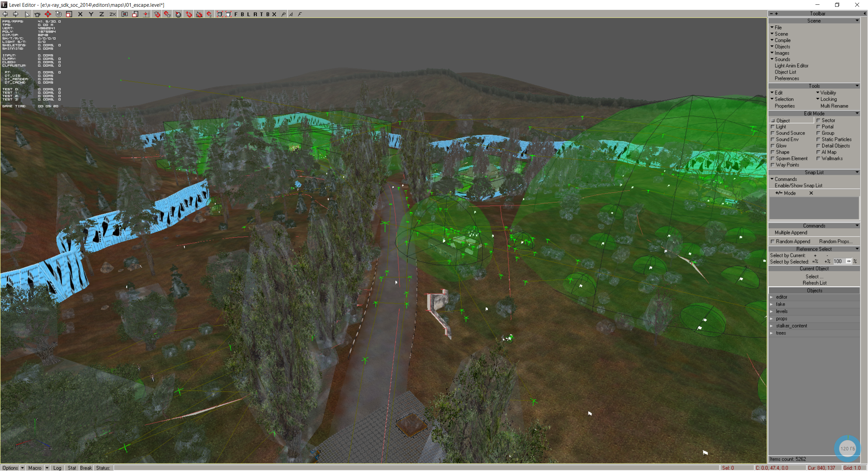Click the redo arrow icon
Viewport: 868px width, 471px height.
coord(16,14)
